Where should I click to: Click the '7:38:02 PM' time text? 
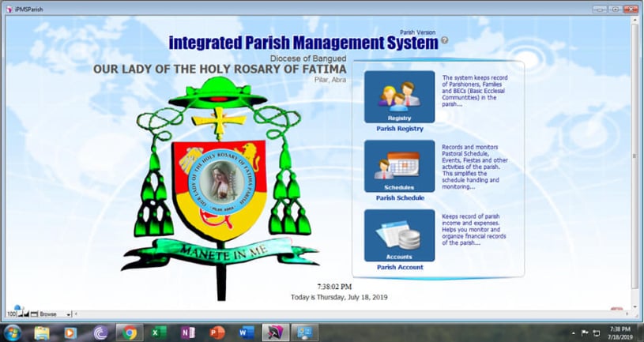click(x=334, y=287)
